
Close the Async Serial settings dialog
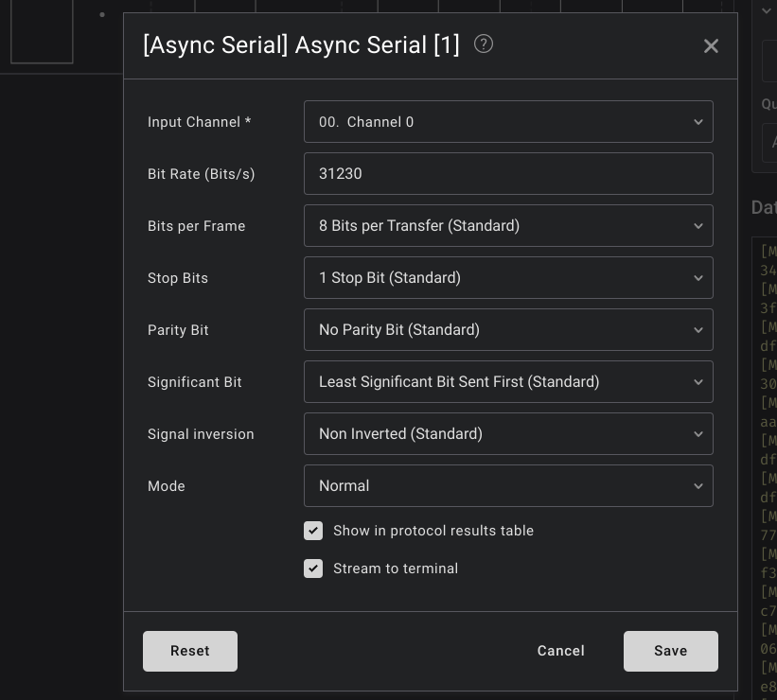[x=711, y=46]
